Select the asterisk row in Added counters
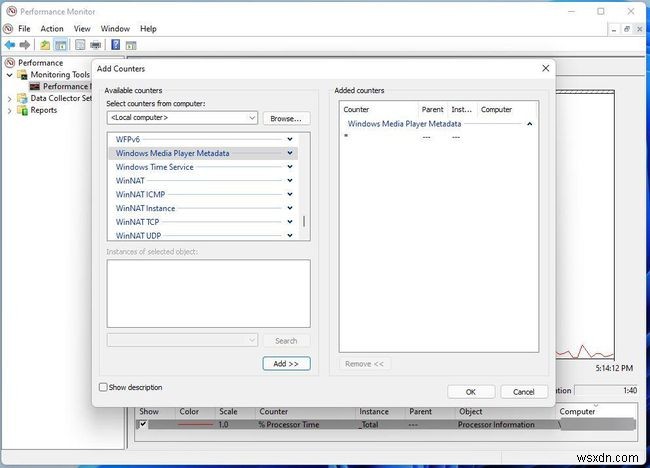This screenshot has height=468, width=650. point(437,136)
